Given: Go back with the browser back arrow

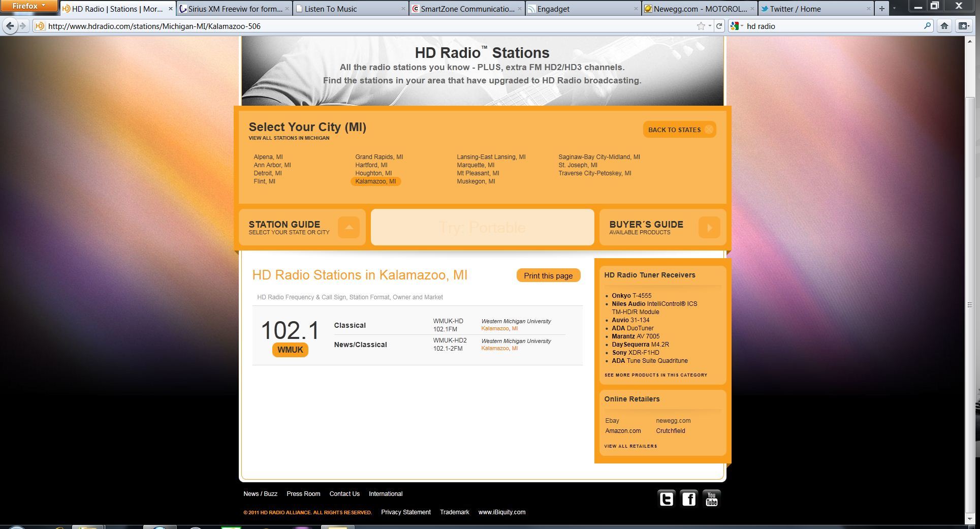Looking at the screenshot, I should 10,26.
